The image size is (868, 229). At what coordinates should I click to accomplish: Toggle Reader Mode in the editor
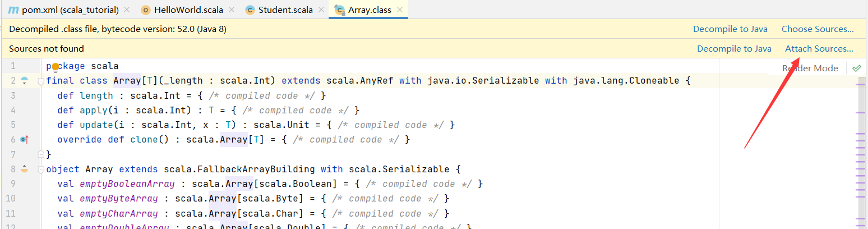[810, 68]
